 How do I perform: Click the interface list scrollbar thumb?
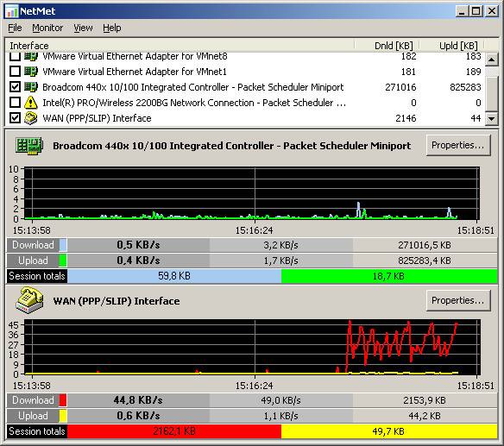pos(492,93)
